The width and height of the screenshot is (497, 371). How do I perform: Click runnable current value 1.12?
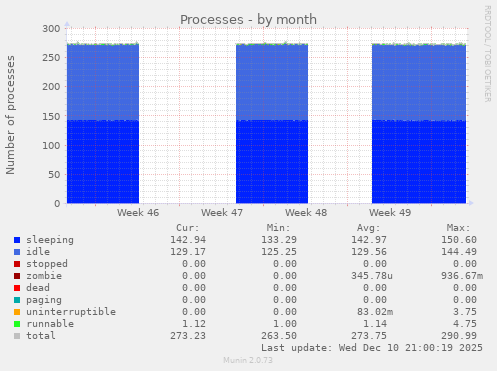tap(194, 324)
